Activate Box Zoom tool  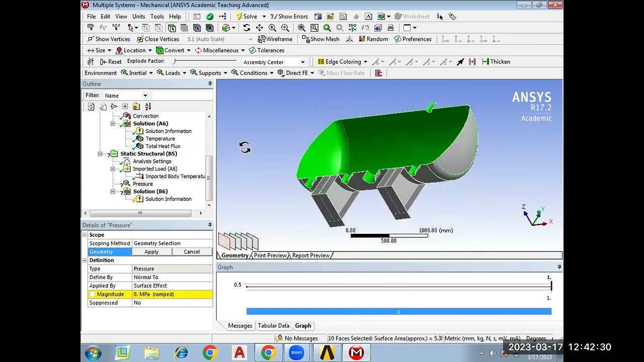point(285,28)
